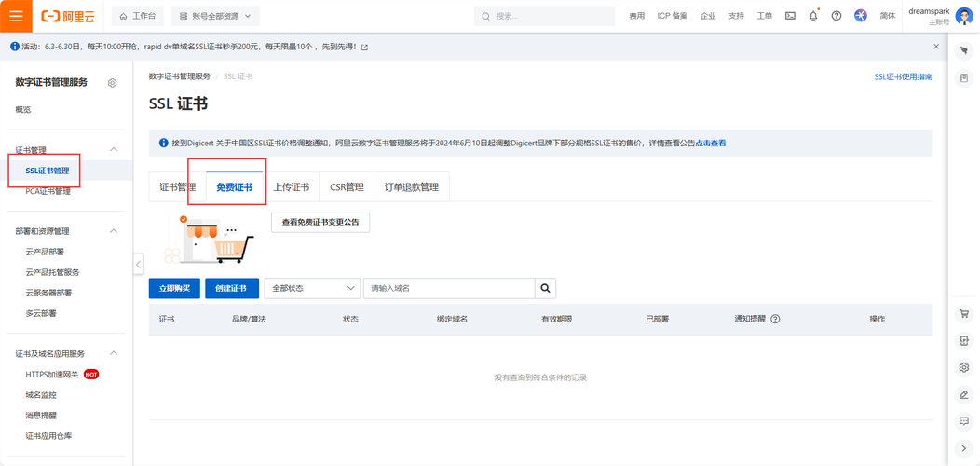The image size is (980, 466).
Task: Open 工单 in top navigation
Action: coord(765,16)
